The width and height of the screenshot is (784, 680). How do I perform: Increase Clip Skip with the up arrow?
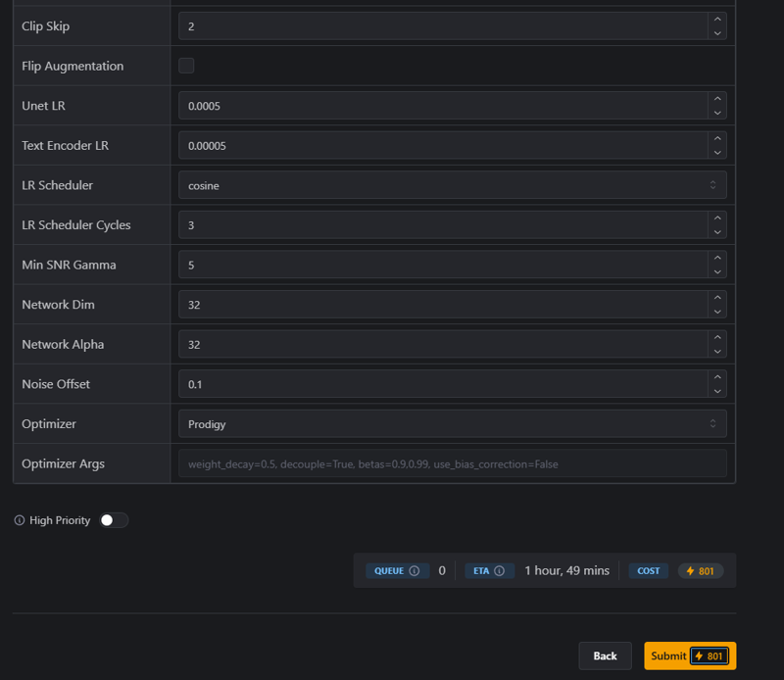[x=717, y=19]
